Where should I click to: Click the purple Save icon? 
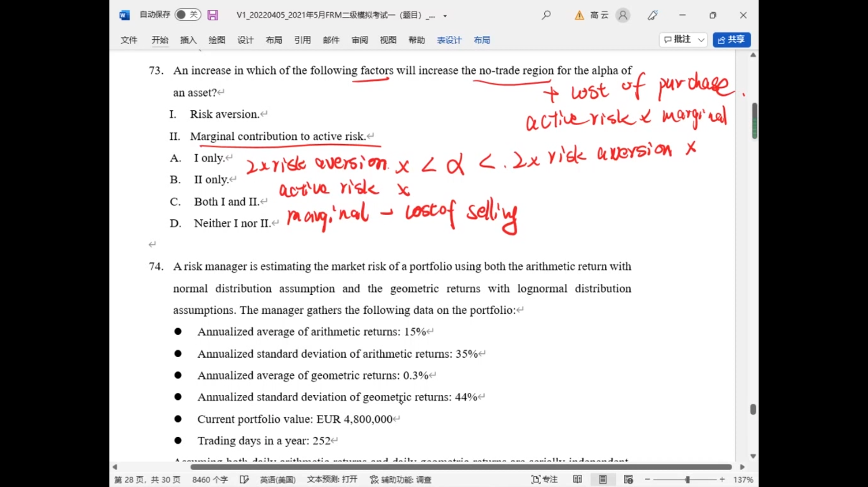click(212, 15)
